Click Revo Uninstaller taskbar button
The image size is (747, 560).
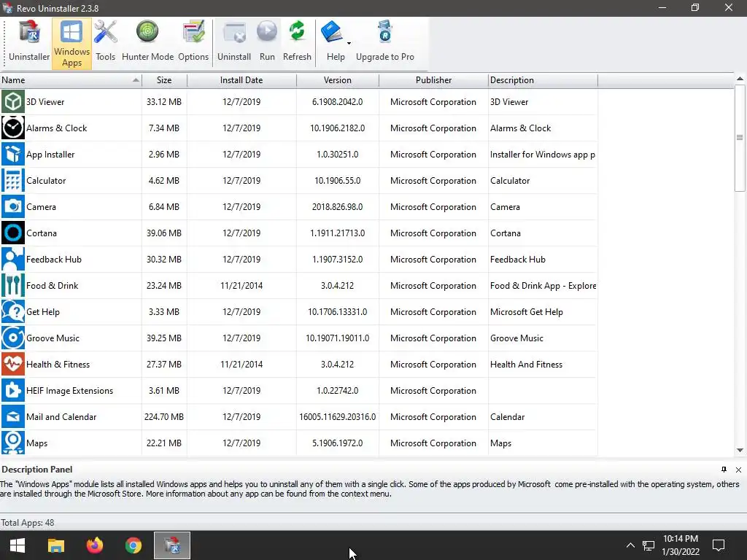pyautogui.click(x=172, y=545)
